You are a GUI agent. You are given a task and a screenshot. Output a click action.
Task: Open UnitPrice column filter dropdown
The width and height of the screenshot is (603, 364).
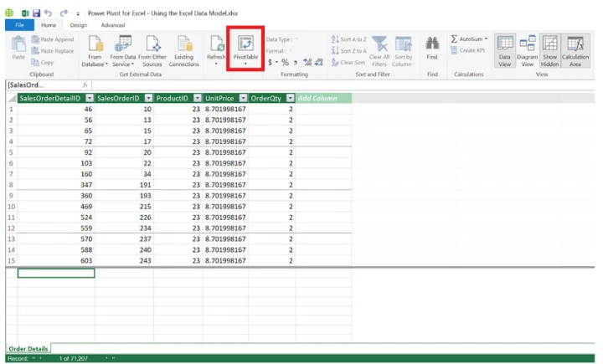pyautogui.click(x=243, y=98)
